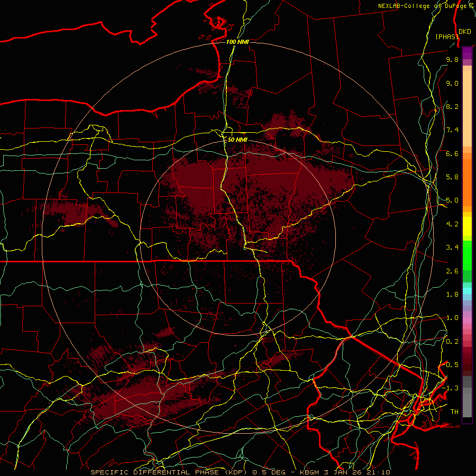Pick the bright green band near 3.4
Image resolution: width=476 pixels, height=476 pixels.
[467, 255]
